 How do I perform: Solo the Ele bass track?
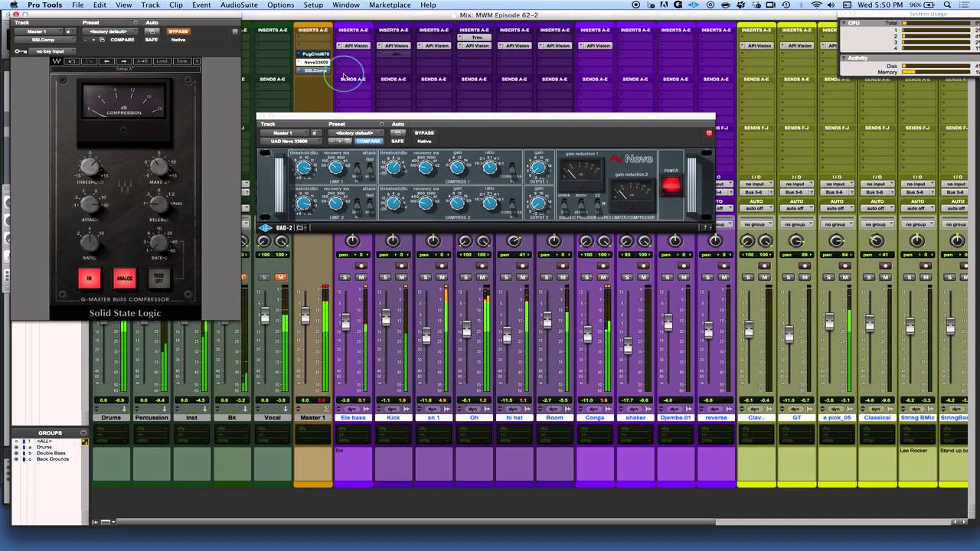(x=345, y=277)
